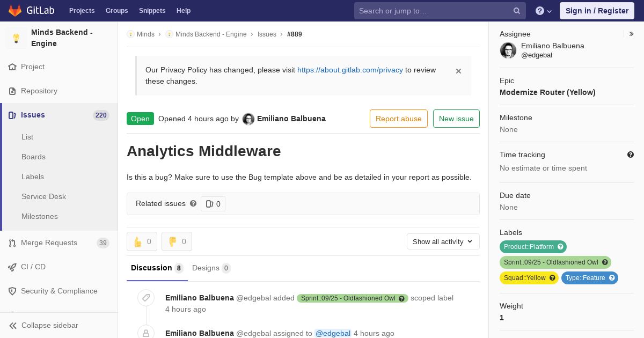Screen dimensions: 644x338
Task: Click help icon on Sprint label in discussion
Action: tap(401, 298)
